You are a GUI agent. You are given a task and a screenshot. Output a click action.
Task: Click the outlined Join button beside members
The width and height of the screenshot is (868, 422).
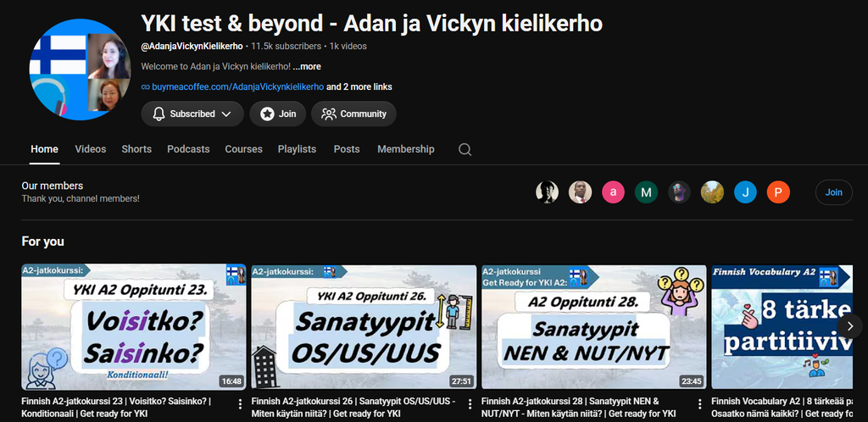click(x=834, y=192)
